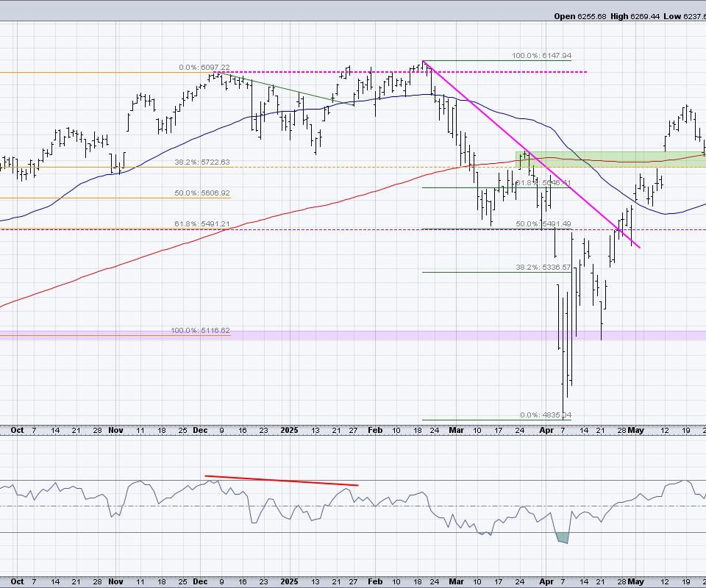Click the Apr label on date axis
Viewport: 706px width, 588px height.
coord(546,430)
